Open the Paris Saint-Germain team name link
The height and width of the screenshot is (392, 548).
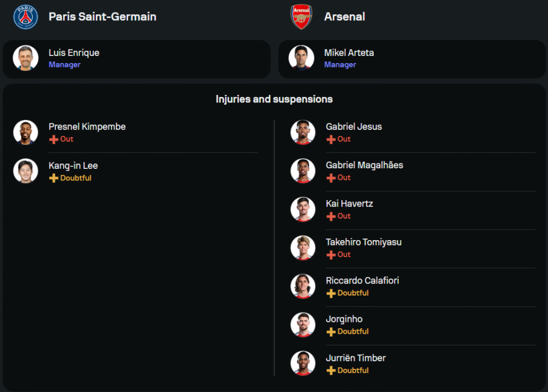pyautogui.click(x=102, y=16)
